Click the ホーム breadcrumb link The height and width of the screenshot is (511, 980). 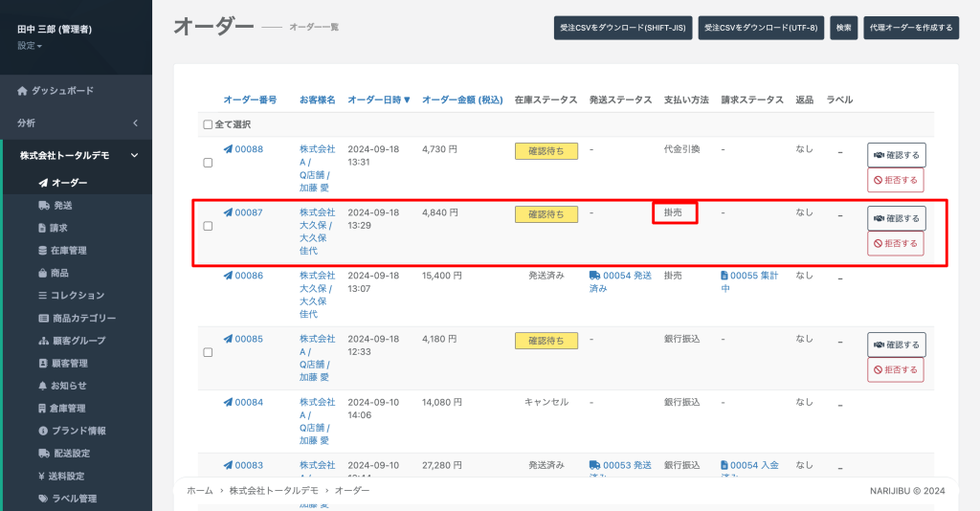(200, 490)
